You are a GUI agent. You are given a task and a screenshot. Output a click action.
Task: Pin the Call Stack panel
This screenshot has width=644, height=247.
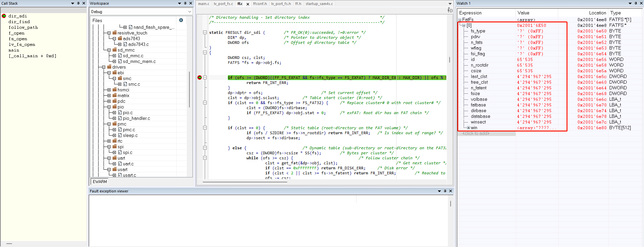[78, 3]
